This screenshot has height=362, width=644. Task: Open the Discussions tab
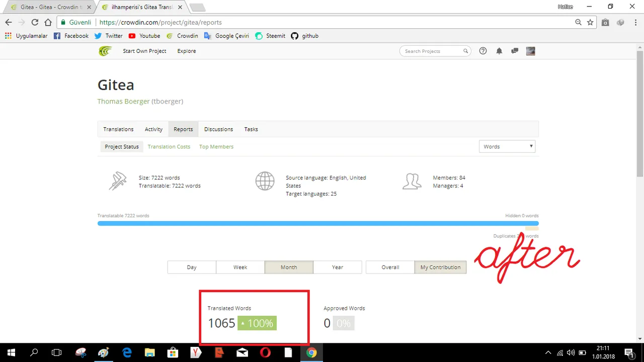(218, 129)
